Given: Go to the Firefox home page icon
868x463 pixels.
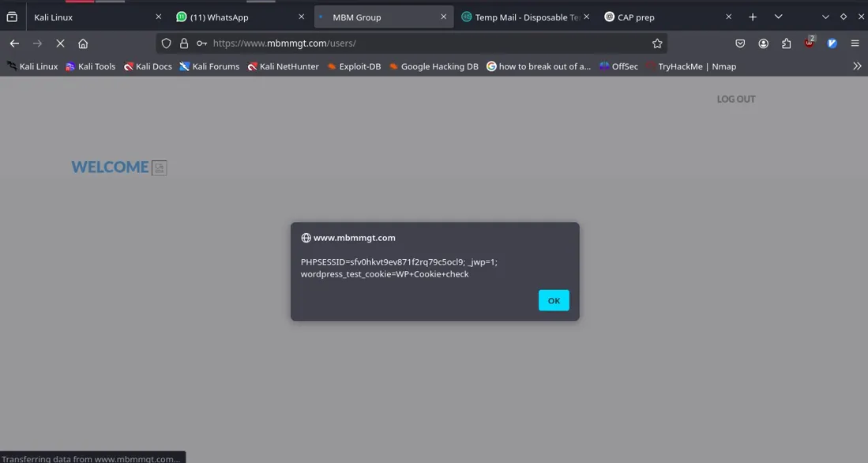Looking at the screenshot, I should (83, 43).
